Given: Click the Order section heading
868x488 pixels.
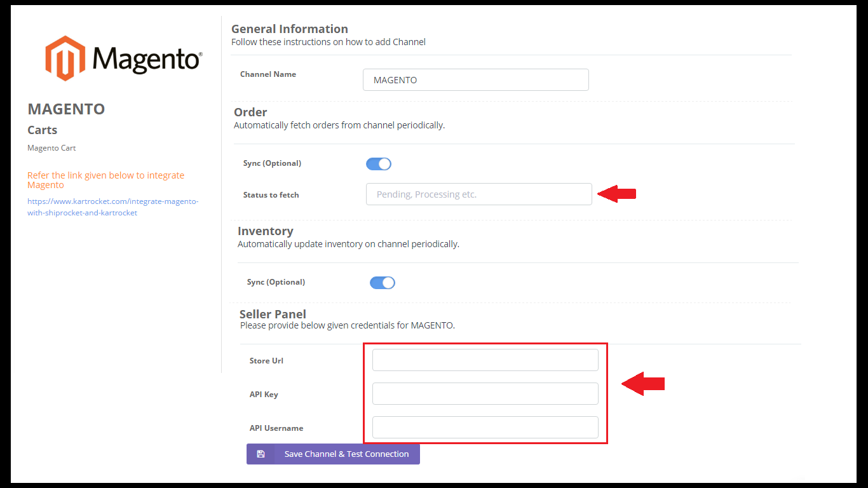Looking at the screenshot, I should coord(250,112).
